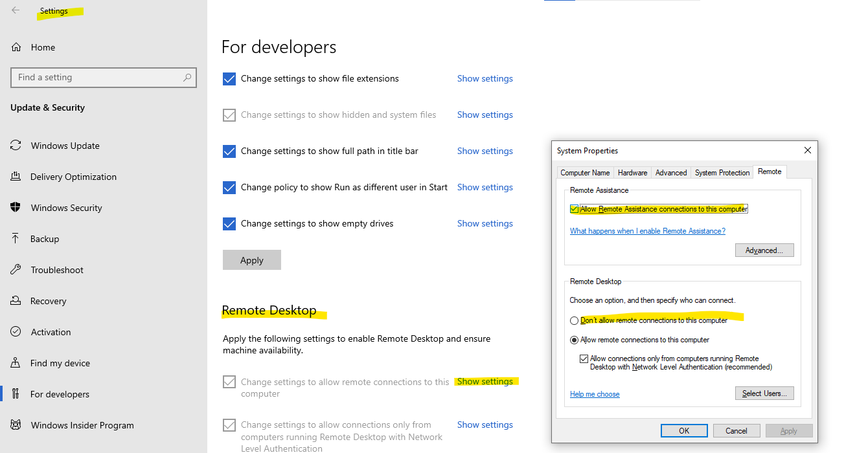Click the Advanced... button in Remote Assistance

[x=764, y=250]
